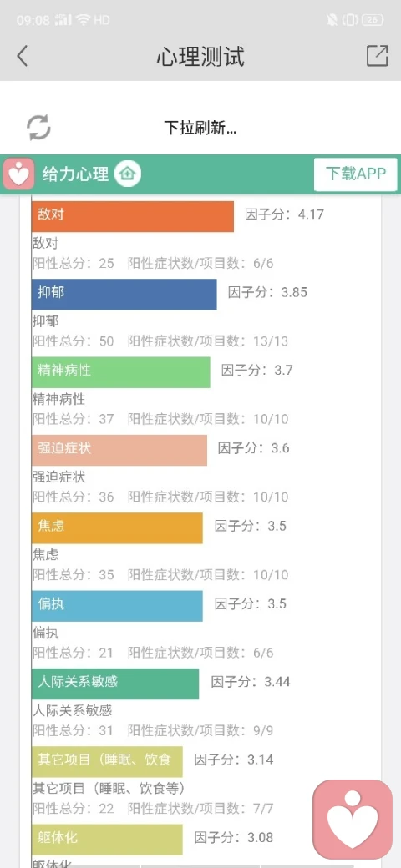
Task: Tap the 躯体化 bar
Action: coord(107,840)
